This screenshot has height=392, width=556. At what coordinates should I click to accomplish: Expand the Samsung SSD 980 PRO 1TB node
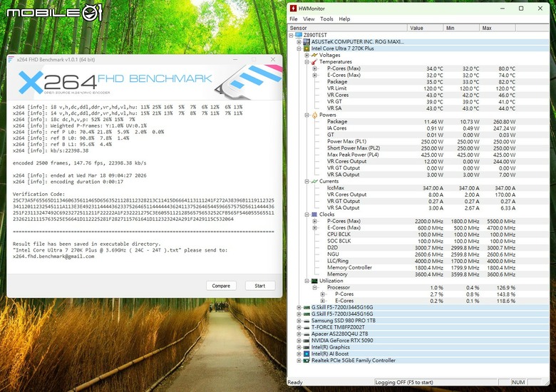click(299, 321)
